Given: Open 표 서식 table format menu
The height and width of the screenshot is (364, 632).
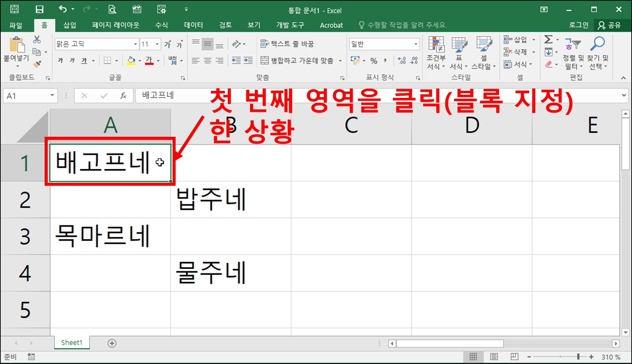Looking at the screenshot, I should click(459, 52).
